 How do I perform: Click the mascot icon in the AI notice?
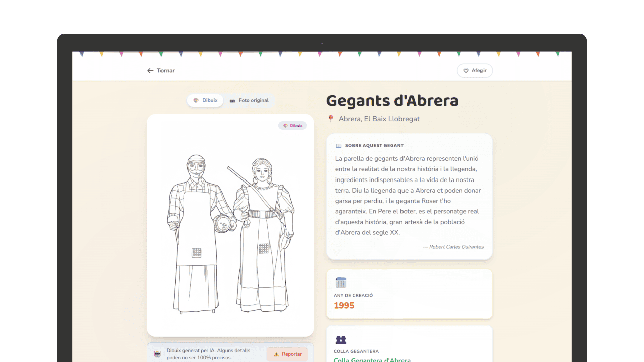coord(157,354)
